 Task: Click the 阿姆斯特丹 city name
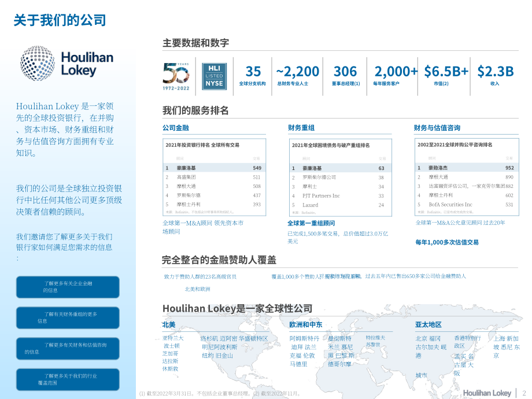coord(304,339)
